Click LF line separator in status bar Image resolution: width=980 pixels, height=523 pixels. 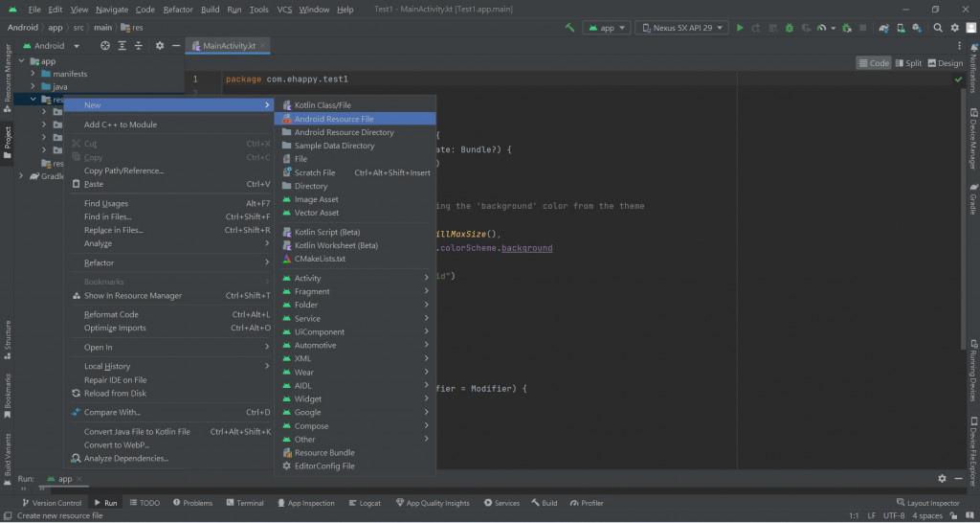tap(871, 516)
